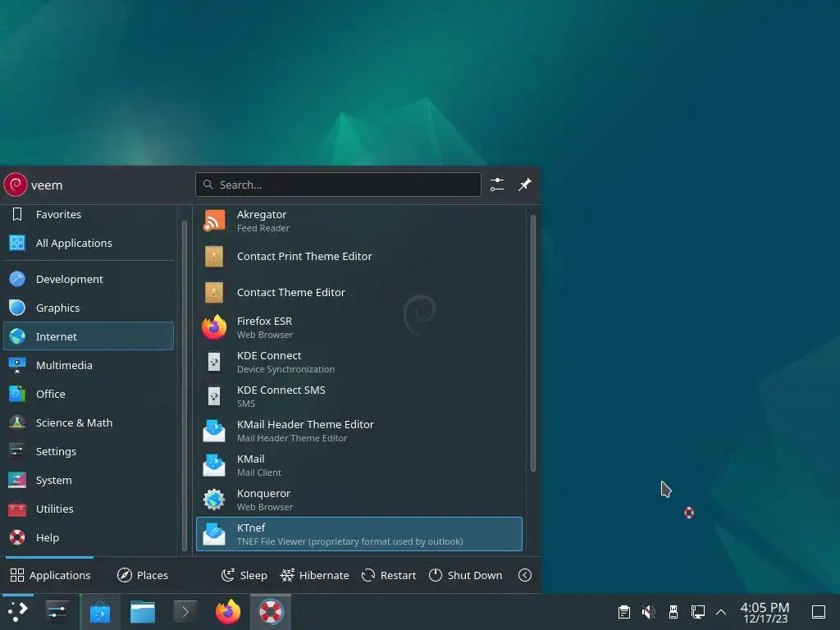Launch KMail mail client
This screenshot has height=630, width=840.
point(359,465)
